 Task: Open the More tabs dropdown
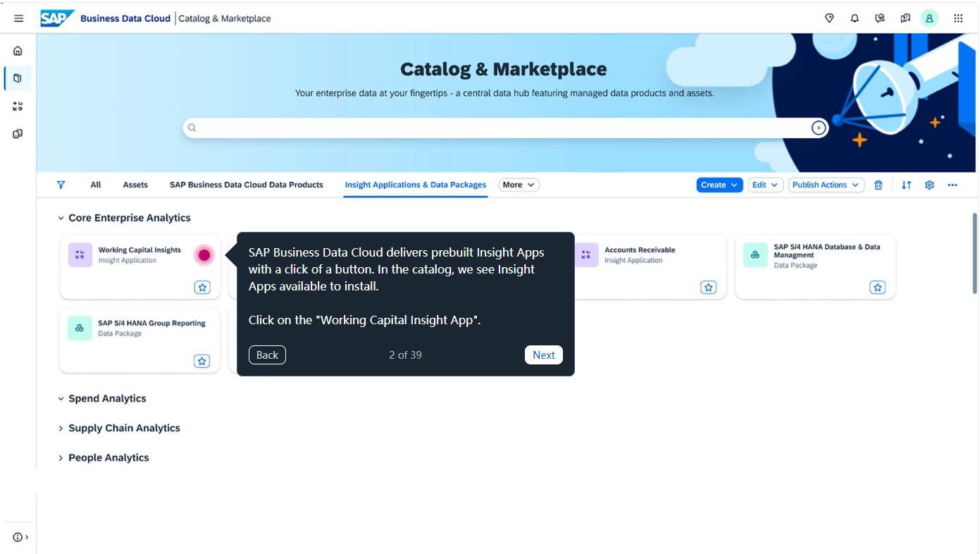pyautogui.click(x=519, y=185)
